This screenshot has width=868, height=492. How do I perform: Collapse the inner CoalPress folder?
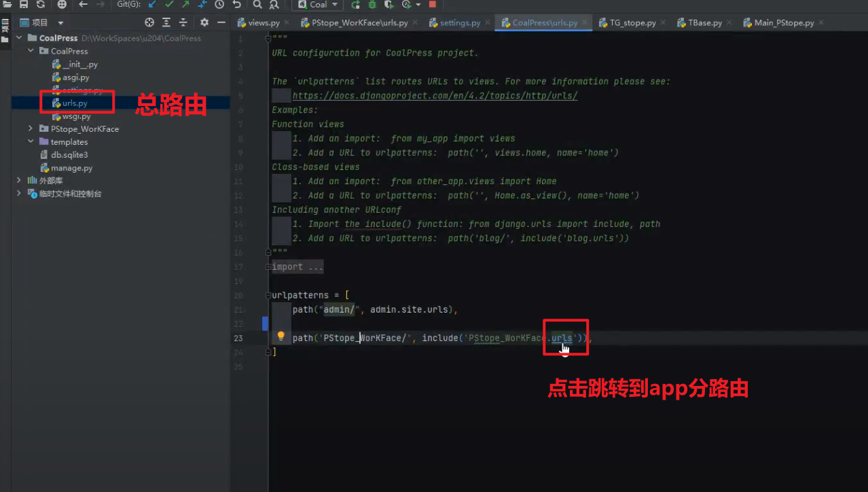pos(31,51)
